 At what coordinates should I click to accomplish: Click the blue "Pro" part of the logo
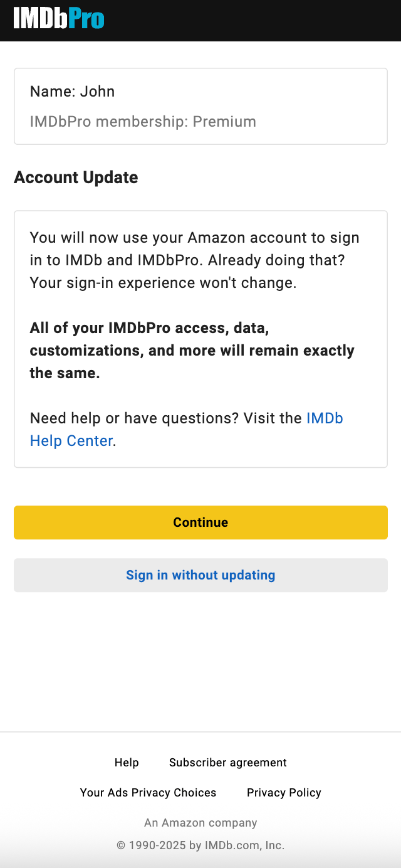(86, 19)
